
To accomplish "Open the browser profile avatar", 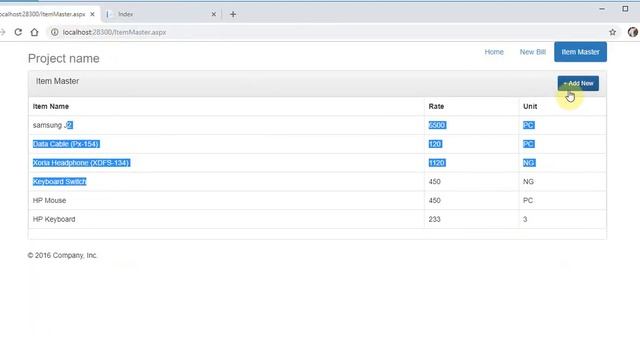I will (x=633, y=32).
